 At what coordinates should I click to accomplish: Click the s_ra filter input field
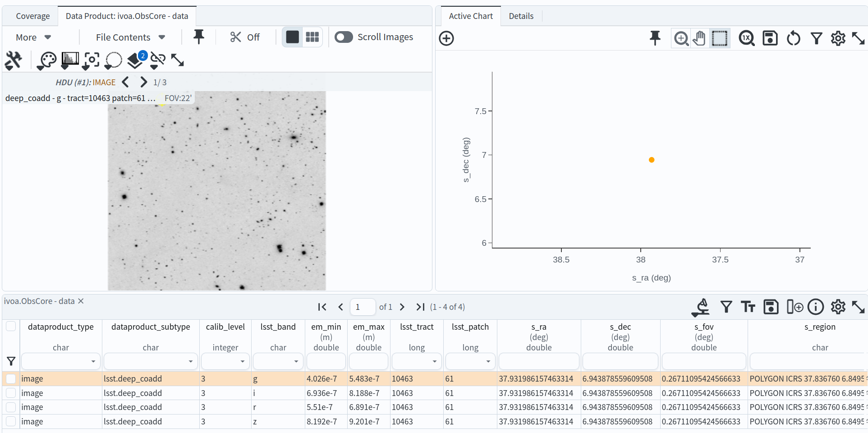(x=538, y=361)
